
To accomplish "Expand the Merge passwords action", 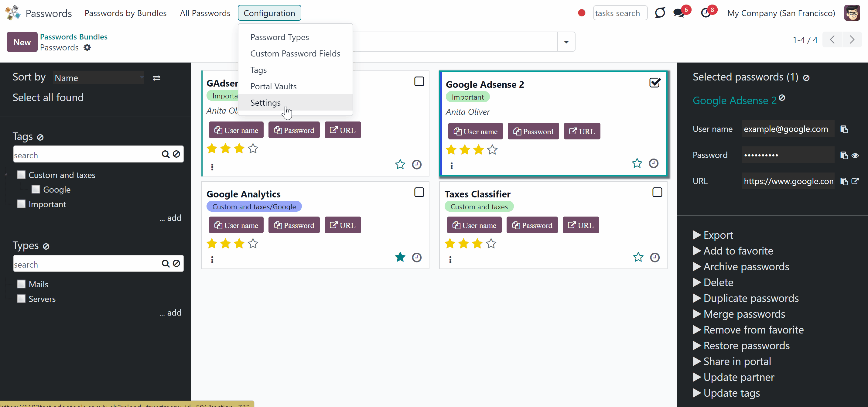I will 739,314.
